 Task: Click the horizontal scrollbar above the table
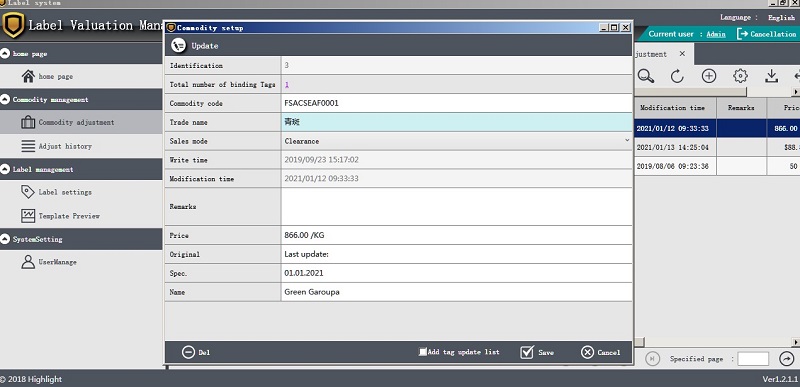pos(690,92)
